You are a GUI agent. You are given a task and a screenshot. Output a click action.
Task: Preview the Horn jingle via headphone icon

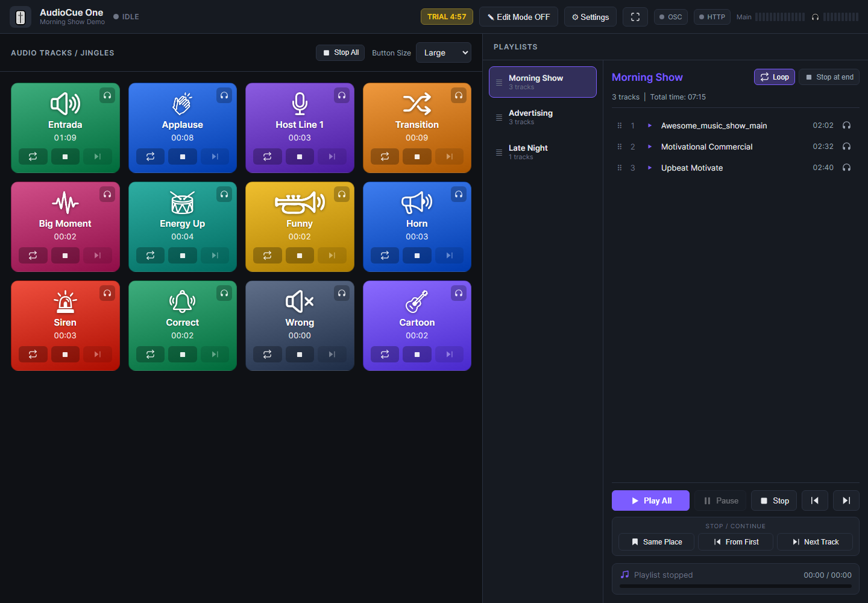click(x=459, y=194)
